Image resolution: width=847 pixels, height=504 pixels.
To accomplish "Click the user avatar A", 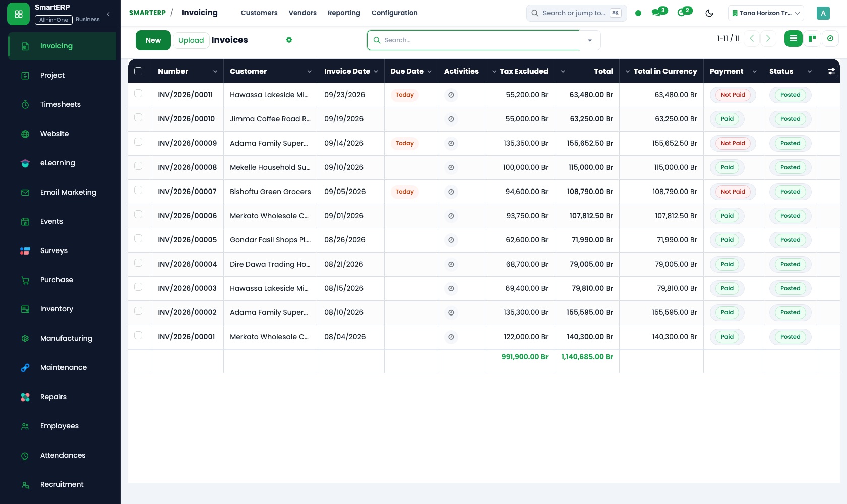I will [823, 13].
